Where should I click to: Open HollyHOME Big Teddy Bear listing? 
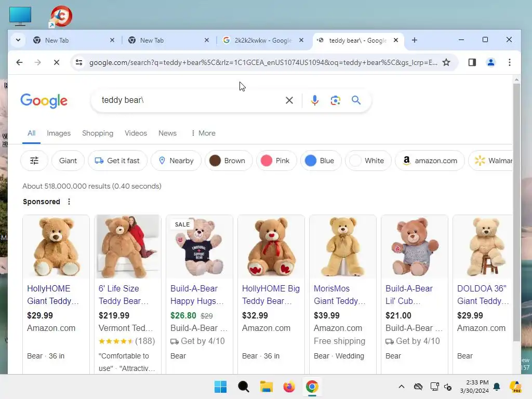point(271,295)
